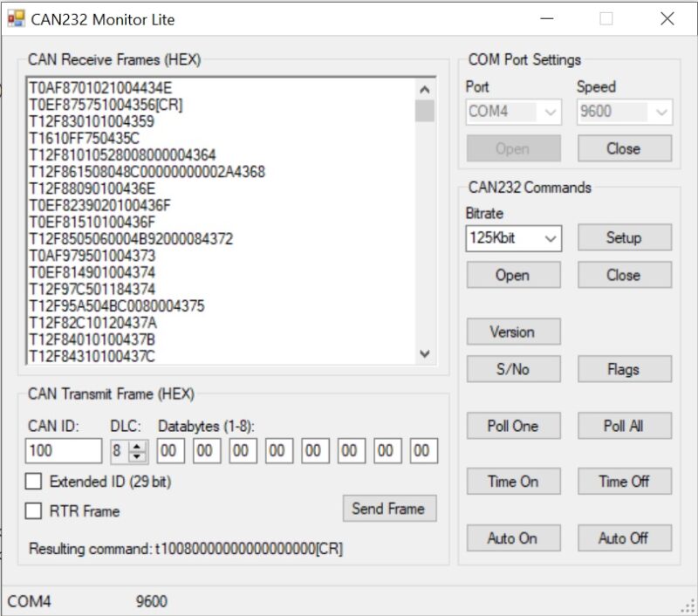The height and width of the screenshot is (616, 698).
Task: Click the Poll All button
Action: [x=625, y=426]
